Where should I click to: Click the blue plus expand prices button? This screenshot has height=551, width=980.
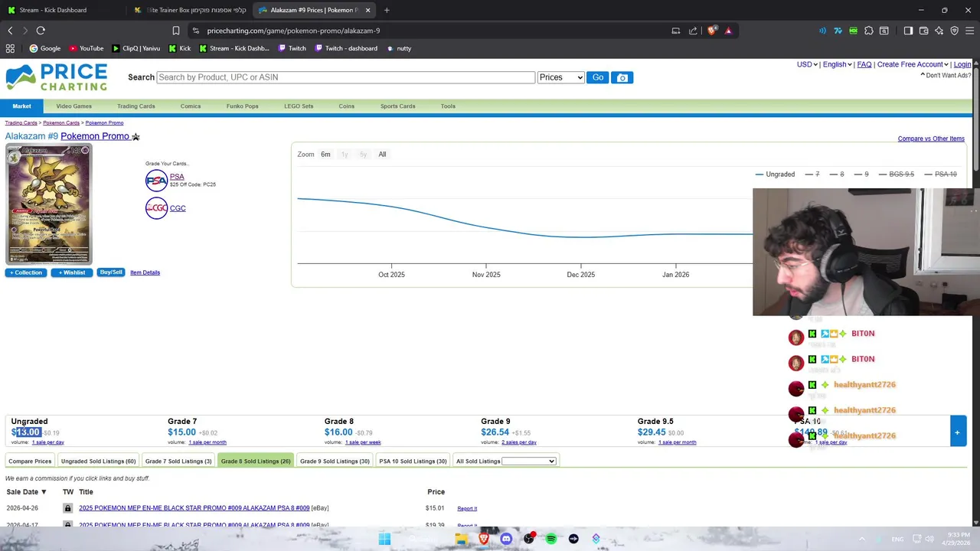[x=957, y=432]
